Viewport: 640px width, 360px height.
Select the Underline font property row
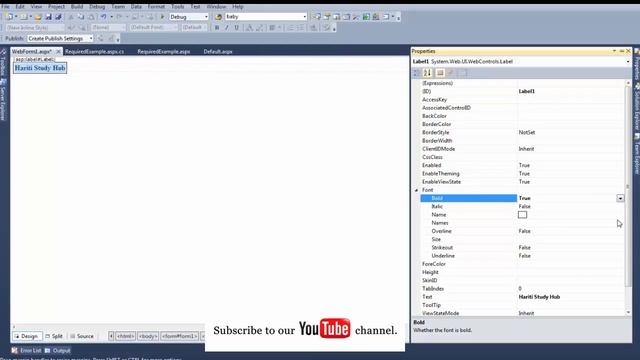point(522,256)
